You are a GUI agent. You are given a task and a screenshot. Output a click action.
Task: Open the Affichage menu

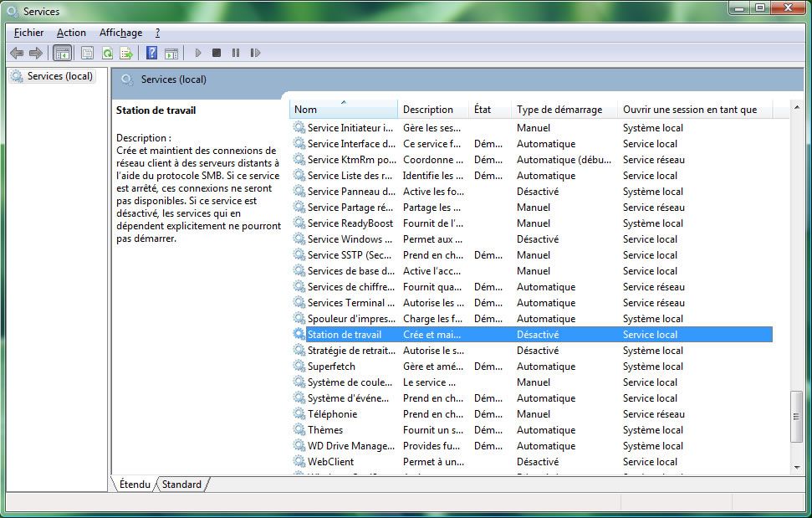[120, 33]
